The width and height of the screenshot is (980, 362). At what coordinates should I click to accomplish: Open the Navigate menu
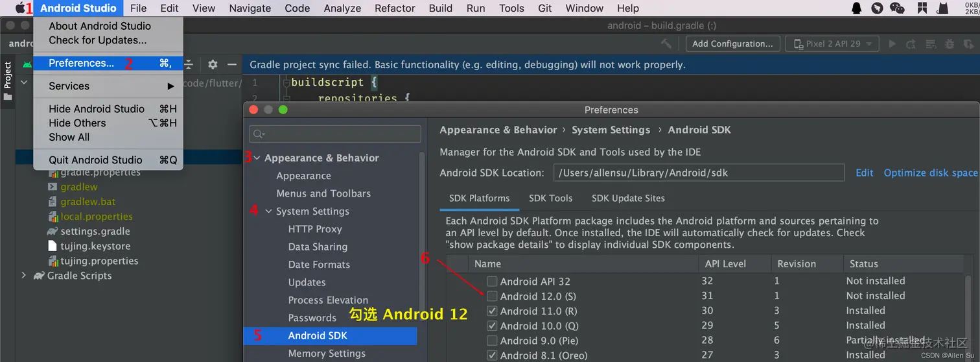tap(250, 8)
